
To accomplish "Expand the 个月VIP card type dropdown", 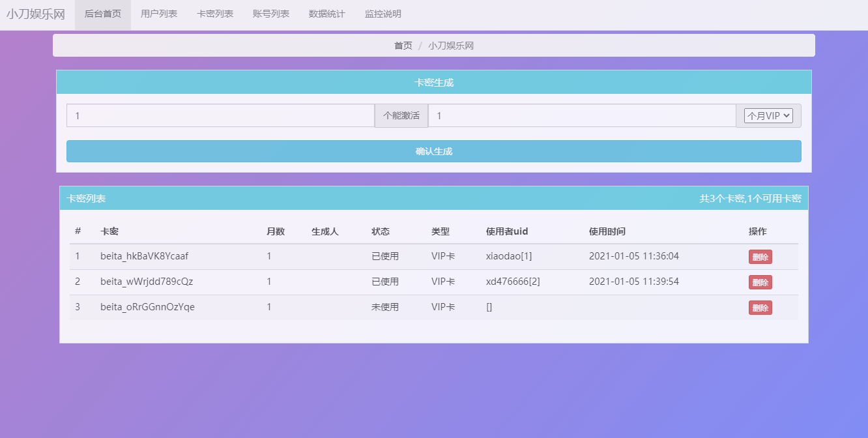I will click(768, 115).
